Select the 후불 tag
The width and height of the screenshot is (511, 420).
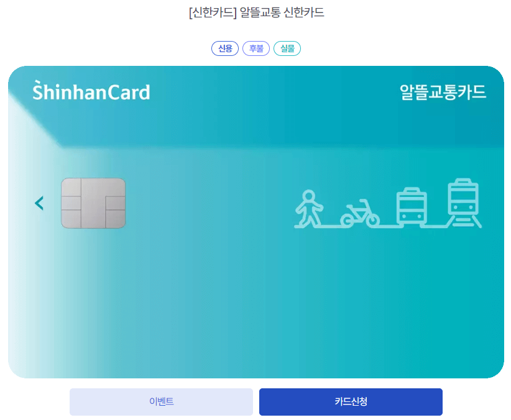[256, 48]
